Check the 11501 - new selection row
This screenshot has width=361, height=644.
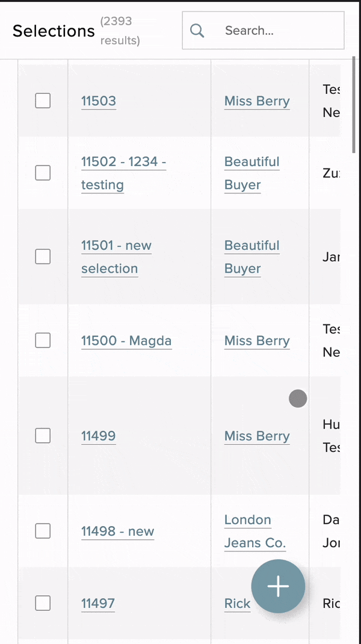43,256
